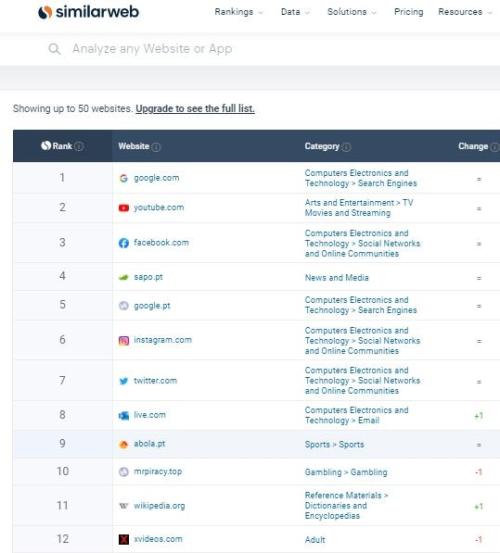Image resolution: width=500 pixels, height=553 pixels.
Task: Click the Wikipedia favicon icon
Action: point(123,506)
